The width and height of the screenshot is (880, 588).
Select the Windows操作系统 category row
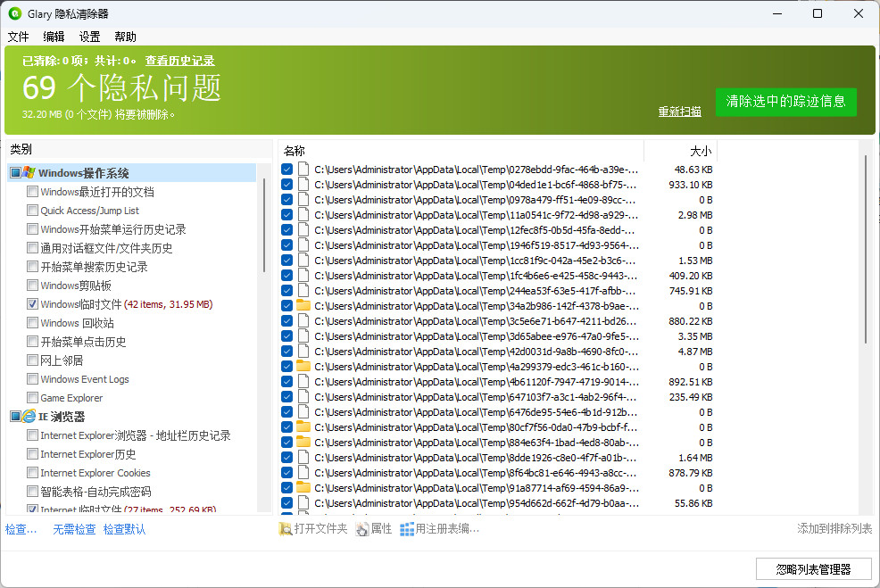point(132,173)
